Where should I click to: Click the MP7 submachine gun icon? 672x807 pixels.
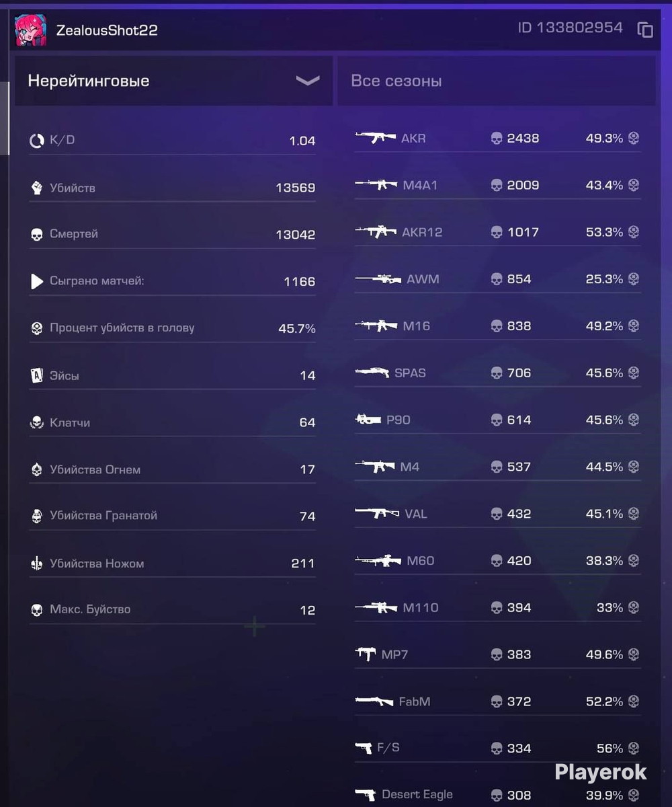pos(366,654)
